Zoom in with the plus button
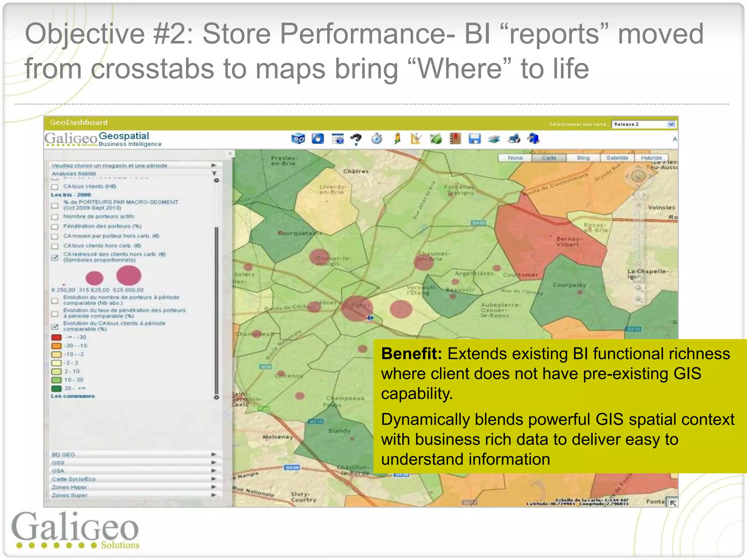Viewport: 747px width, 560px height. tap(639, 205)
